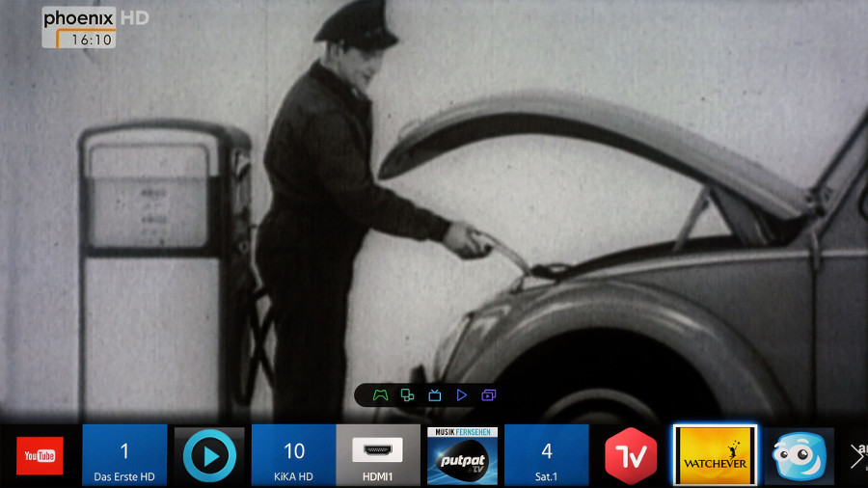Viewport: 868px width, 488px height.
Task: Select the green gamepad Games panel icon
Action: click(381, 395)
